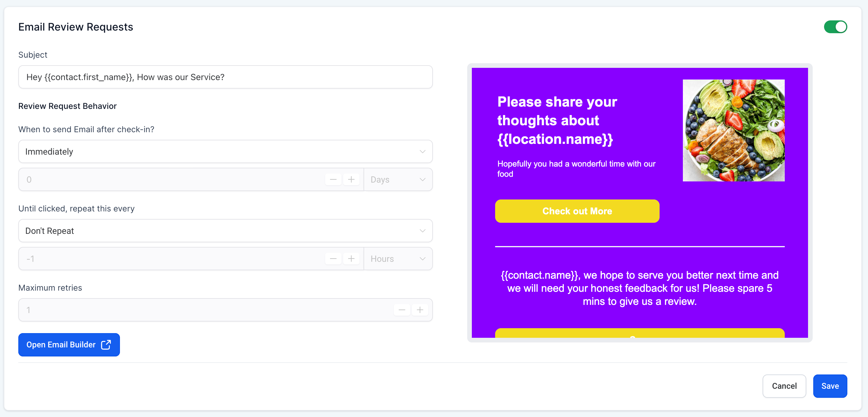868x417 pixels.
Task: Increase the days value with the plus stepper
Action: [351, 179]
